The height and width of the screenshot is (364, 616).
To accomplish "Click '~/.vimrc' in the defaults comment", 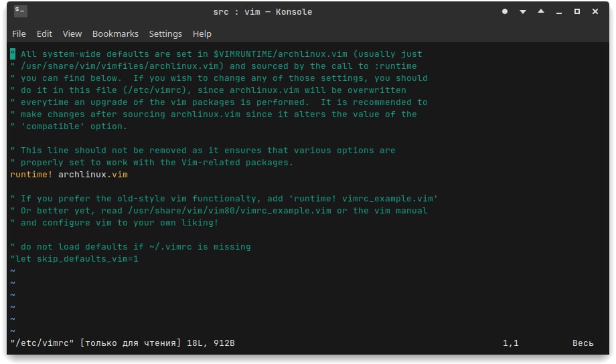I will pos(171,247).
